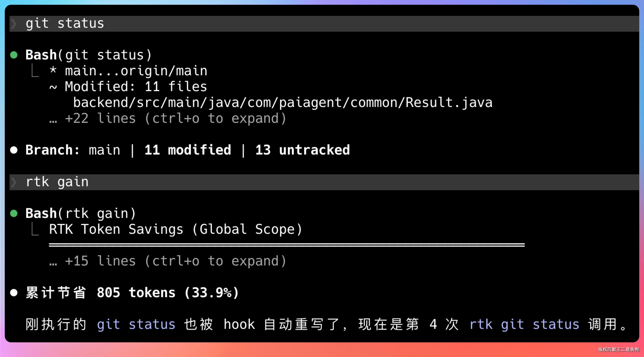Click the main...origin/main branch line

click(136, 71)
